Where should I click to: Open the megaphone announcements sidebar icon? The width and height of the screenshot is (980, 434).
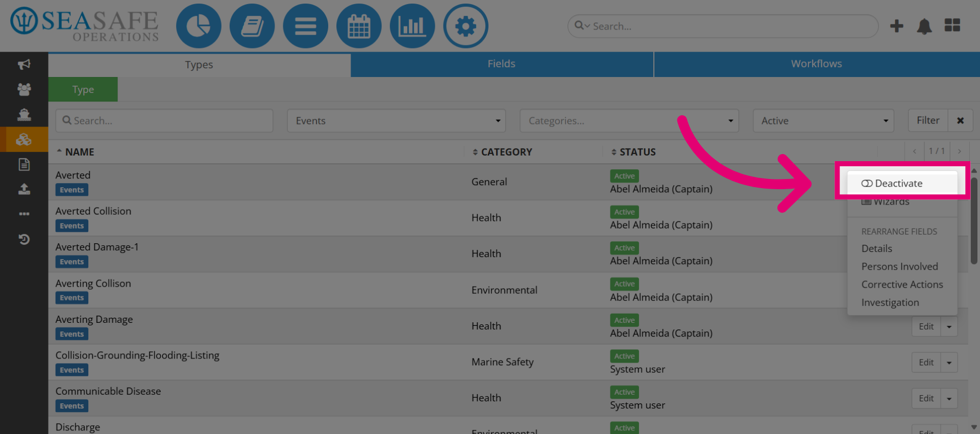point(24,64)
